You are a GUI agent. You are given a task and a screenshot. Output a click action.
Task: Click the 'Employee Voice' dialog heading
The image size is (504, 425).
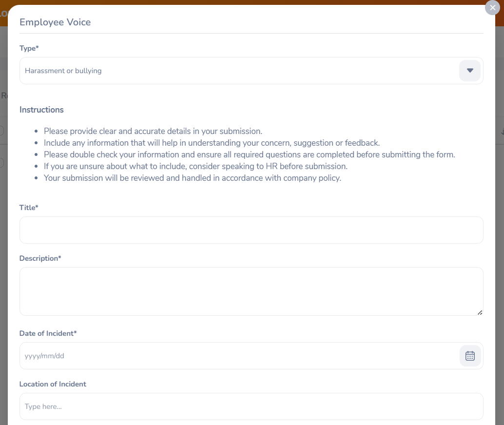tap(55, 22)
